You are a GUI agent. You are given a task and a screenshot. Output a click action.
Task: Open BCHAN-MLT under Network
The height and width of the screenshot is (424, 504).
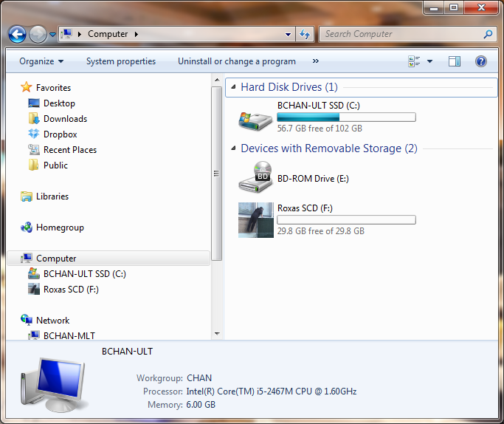tap(69, 335)
